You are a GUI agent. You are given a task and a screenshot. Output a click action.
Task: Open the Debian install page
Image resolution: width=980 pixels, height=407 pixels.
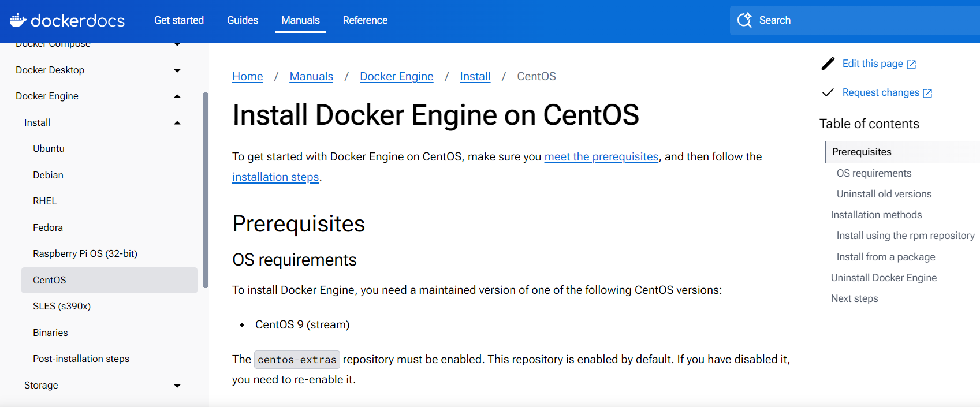click(49, 175)
